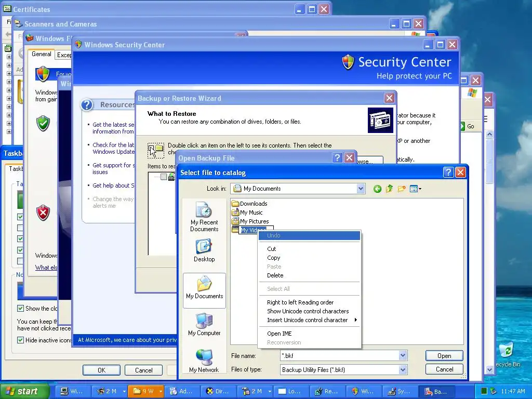Select the Downloads folder icon
Image resolution: width=532 pixels, height=399 pixels.
point(235,204)
